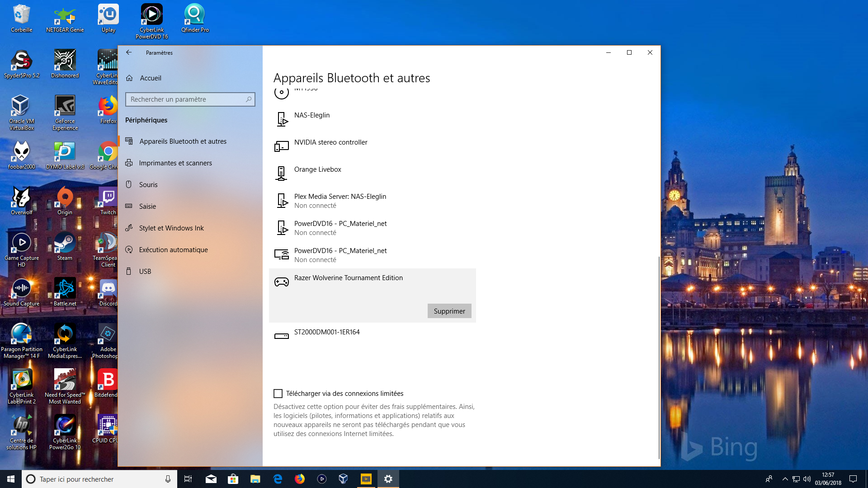Open Accueil home icon in sidebar

tap(129, 78)
